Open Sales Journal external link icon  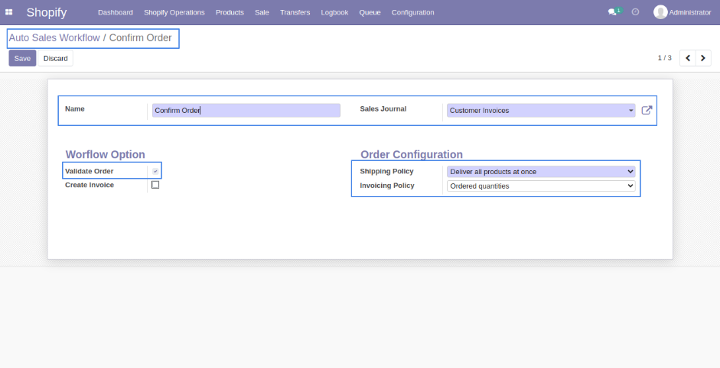tap(647, 110)
